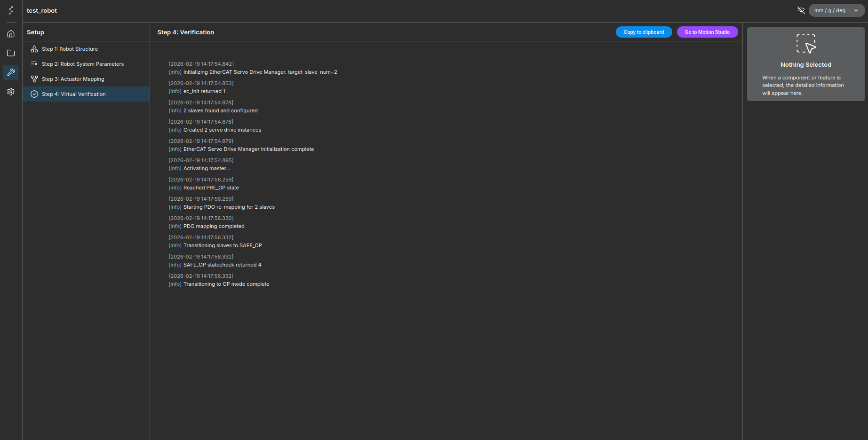Click the Nothing Selected cursor icon
The height and width of the screenshot is (440, 868).
(x=805, y=44)
